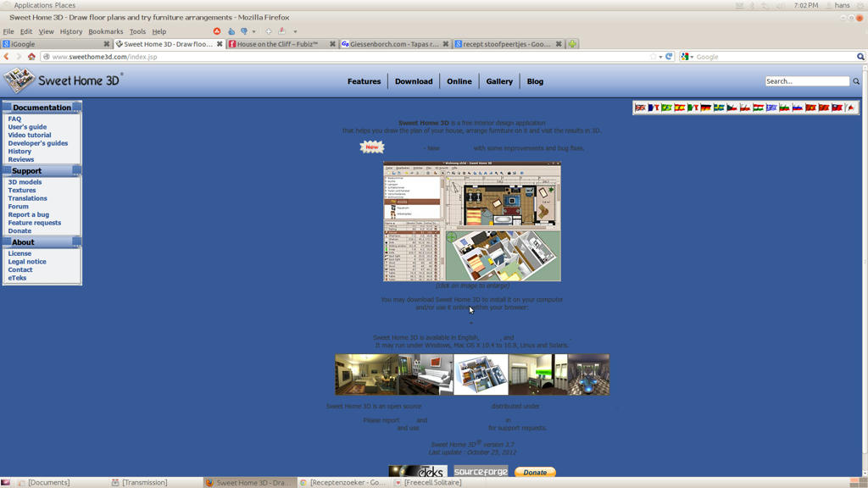Open the History menu
Viewport: 868px width, 488px height.
(x=71, y=31)
